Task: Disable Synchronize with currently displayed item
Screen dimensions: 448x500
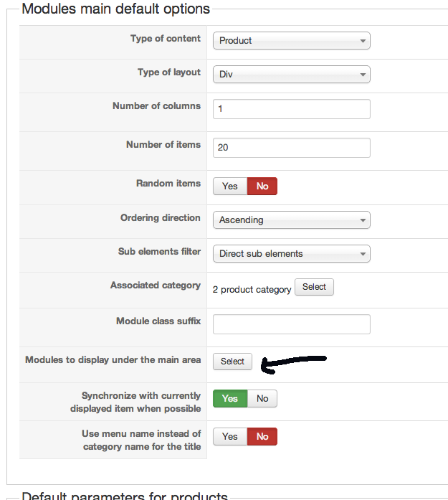Action: click(x=262, y=399)
